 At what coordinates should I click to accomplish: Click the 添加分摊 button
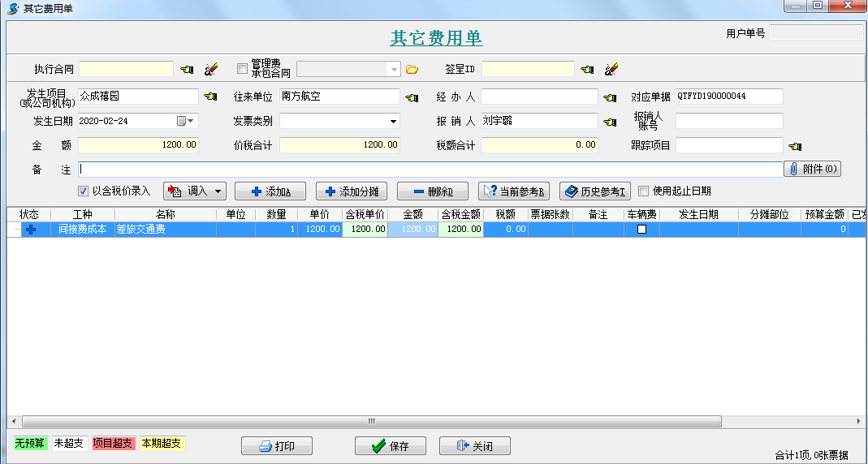352,191
